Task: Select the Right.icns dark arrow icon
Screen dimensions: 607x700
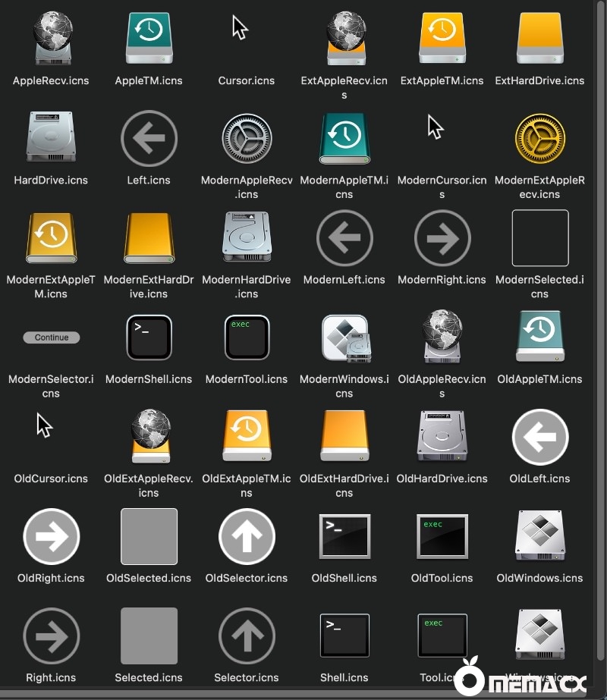Action: (52, 636)
